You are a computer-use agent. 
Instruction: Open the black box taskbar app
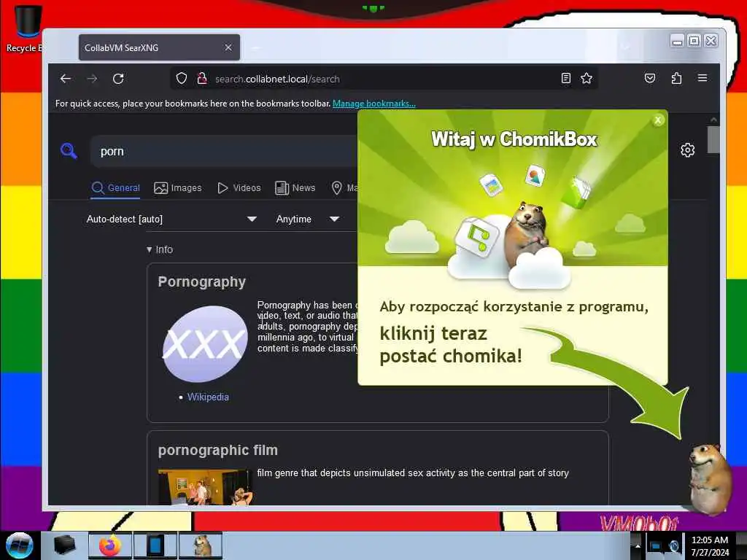pyautogui.click(x=64, y=545)
